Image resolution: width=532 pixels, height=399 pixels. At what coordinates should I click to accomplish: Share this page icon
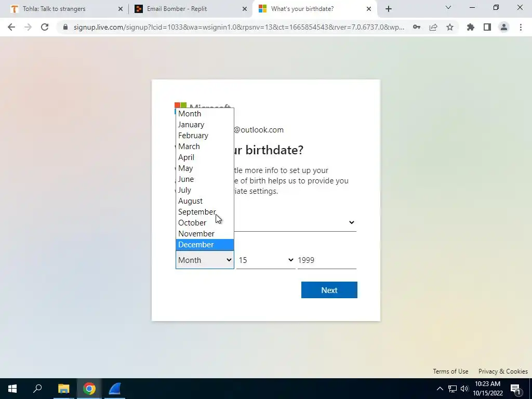tap(433, 27)
